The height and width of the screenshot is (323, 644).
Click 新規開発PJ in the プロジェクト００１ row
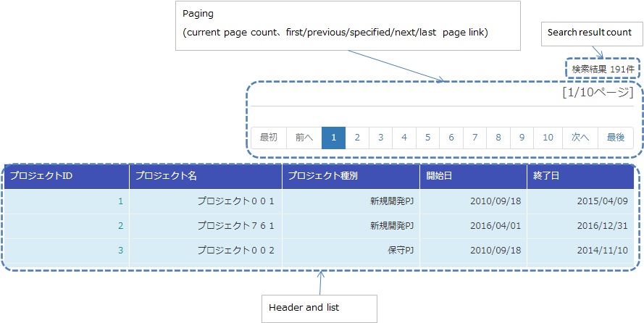point(351,201)
